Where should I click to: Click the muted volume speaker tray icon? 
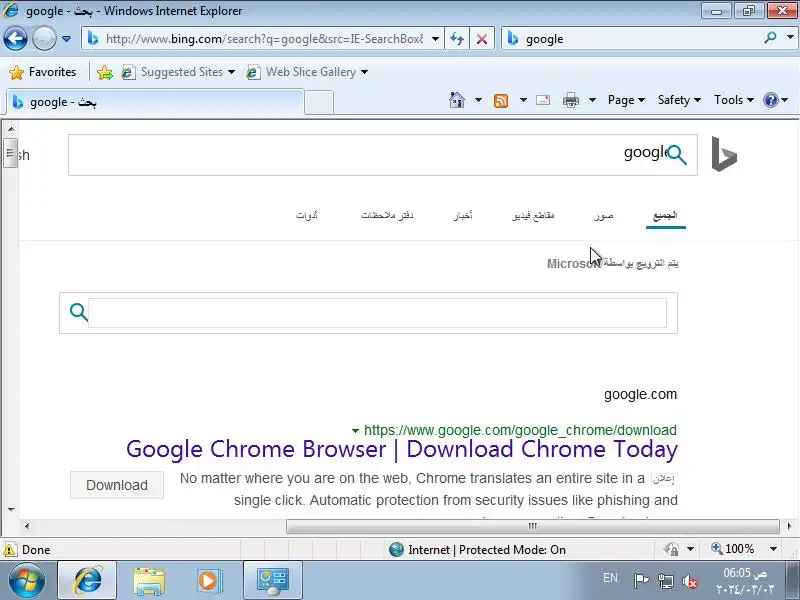pos(690,581)
